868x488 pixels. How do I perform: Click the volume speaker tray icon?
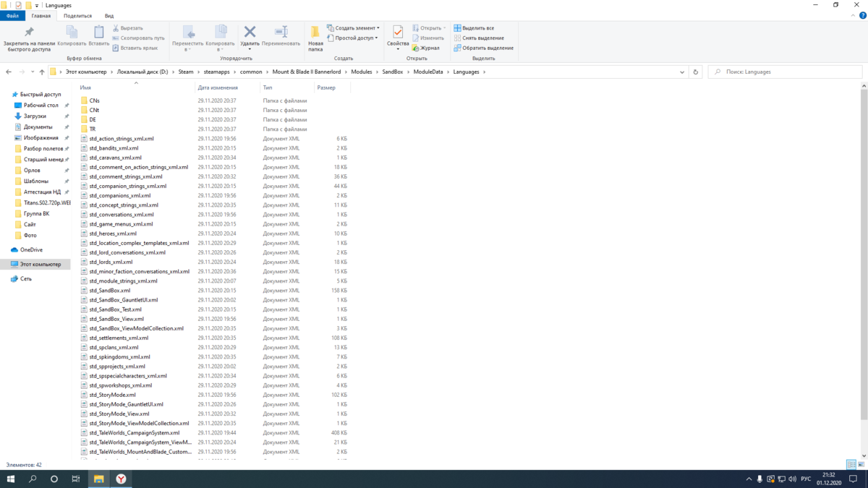click(793, 479)
